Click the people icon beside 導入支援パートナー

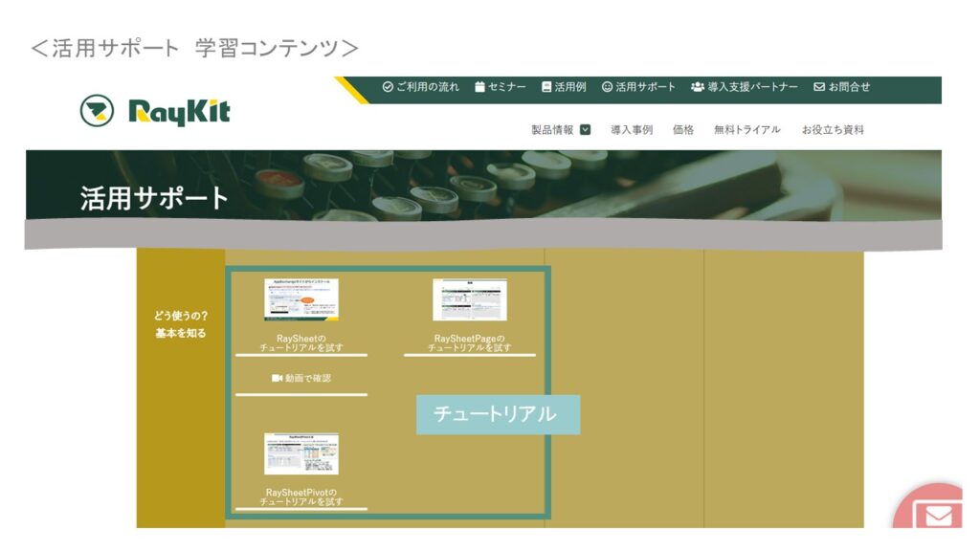pos(698,87)
